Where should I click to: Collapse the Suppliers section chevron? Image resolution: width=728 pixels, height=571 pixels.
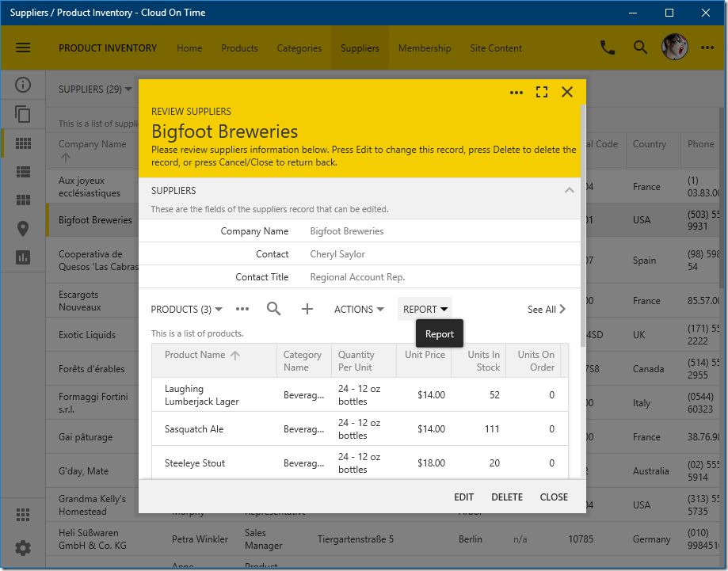(x=570, y=190)
